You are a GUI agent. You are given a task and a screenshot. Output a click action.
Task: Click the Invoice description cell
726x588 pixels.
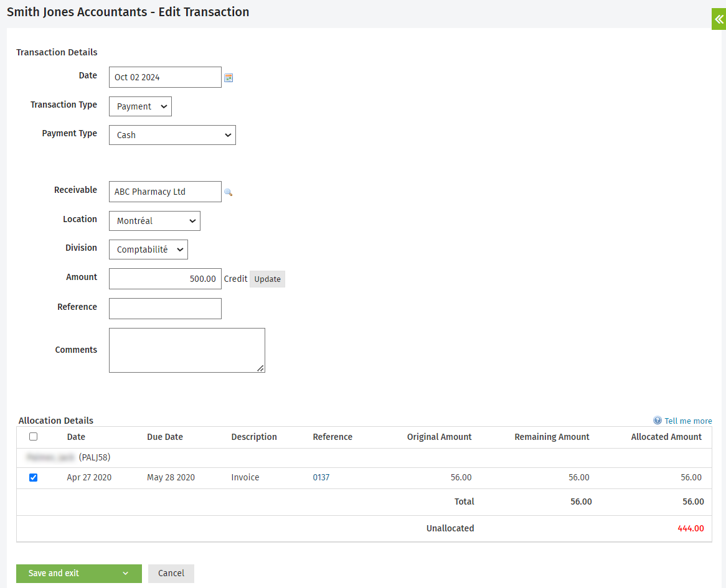[245, 477]
